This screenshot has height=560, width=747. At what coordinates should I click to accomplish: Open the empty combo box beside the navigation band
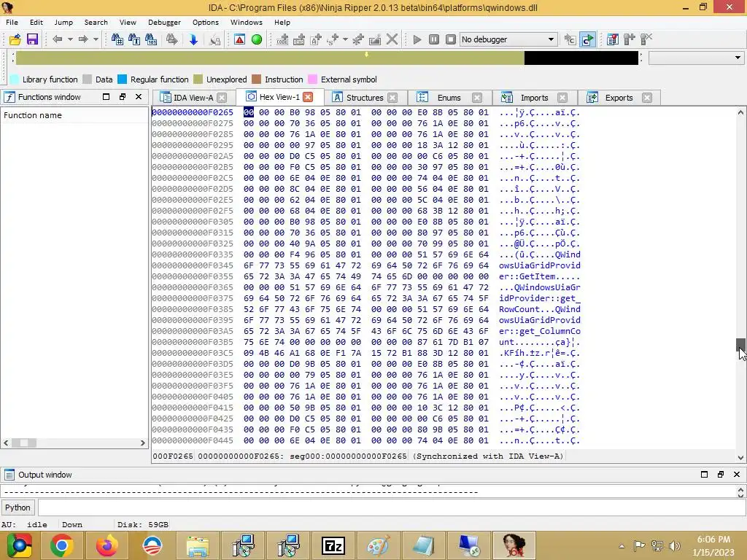click(x=696, y=58)
